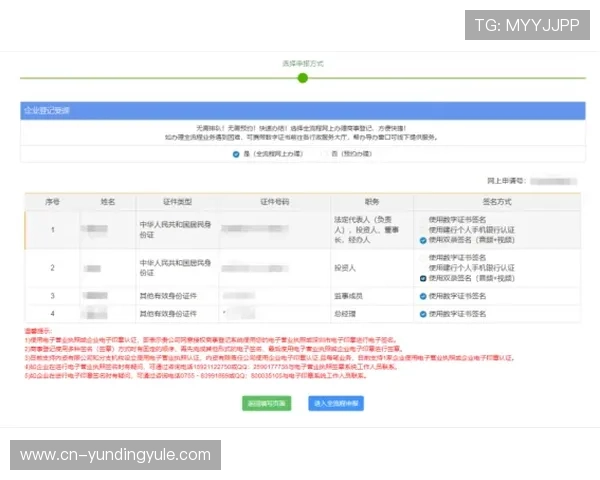600x480 pixels.
Task: Click the green progress step marker
Action: [x=303, y=78]
